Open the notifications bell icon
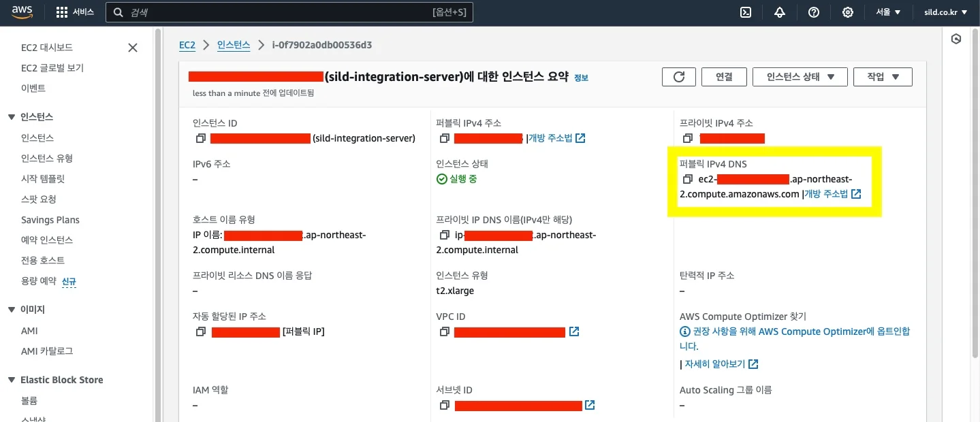This screenshot has height=422, width=980. click(x=780, y=12)
